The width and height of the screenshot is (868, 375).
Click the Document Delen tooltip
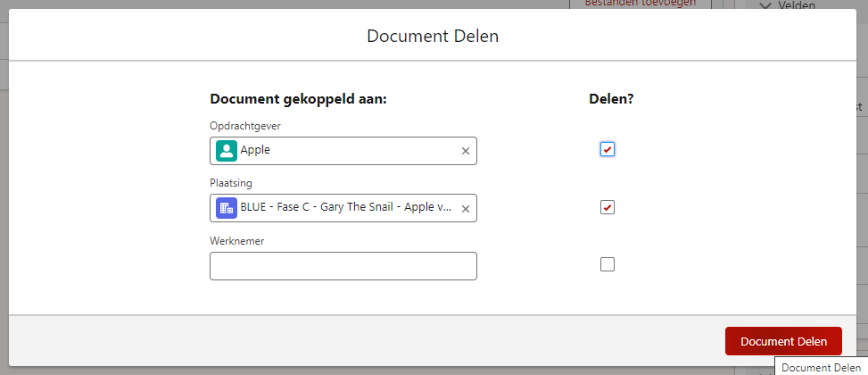click(x=821, y=367)
